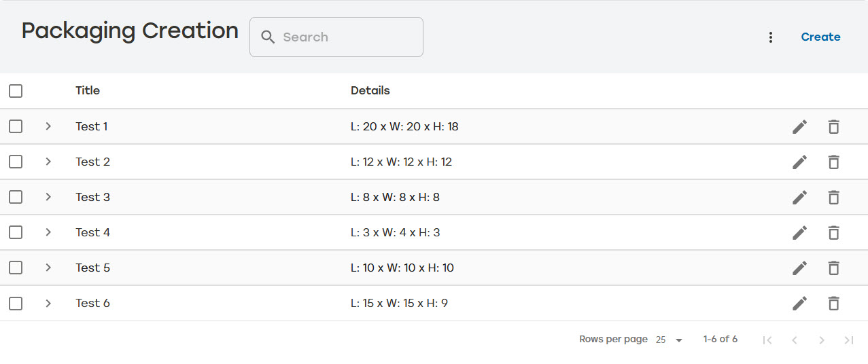Tick the checkbox for Test 1
The width and height of the screenshot is (868, 364).
[x=16, y=126]
